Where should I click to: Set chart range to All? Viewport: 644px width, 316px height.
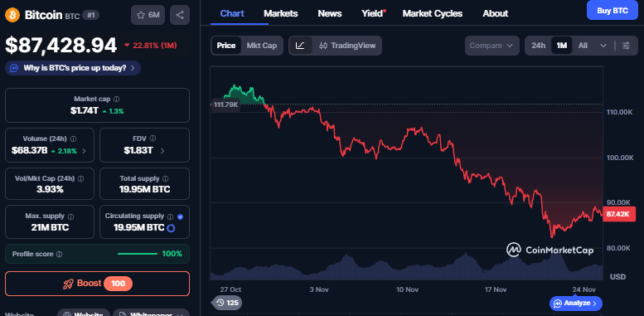(583, 46)
